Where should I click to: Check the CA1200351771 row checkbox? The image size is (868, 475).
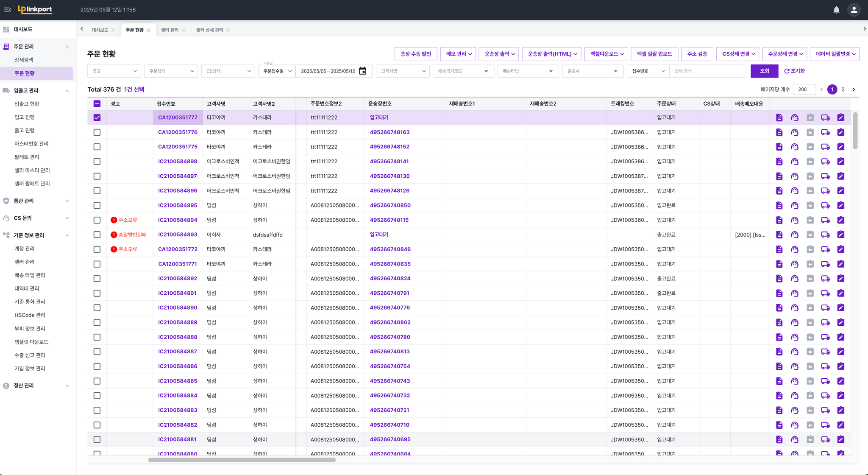click(97, 264)
